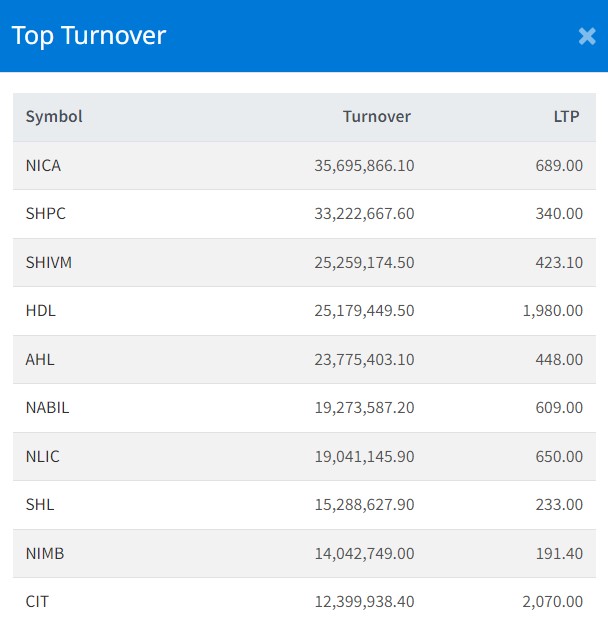Screen dimensions: 608x625
Task: Open the CIT symbol row
Action: tap(37, 602)
